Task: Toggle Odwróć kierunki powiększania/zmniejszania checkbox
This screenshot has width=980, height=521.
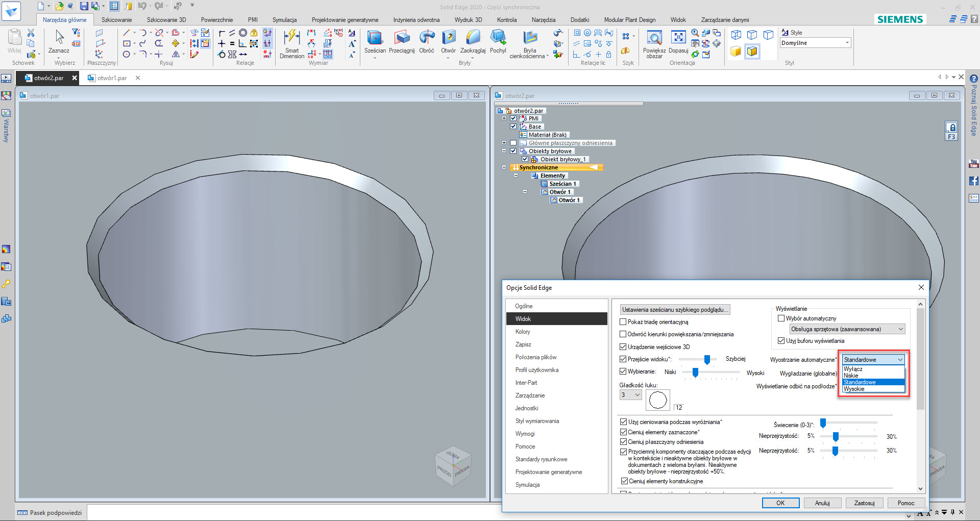Action: tap(623, 334)
